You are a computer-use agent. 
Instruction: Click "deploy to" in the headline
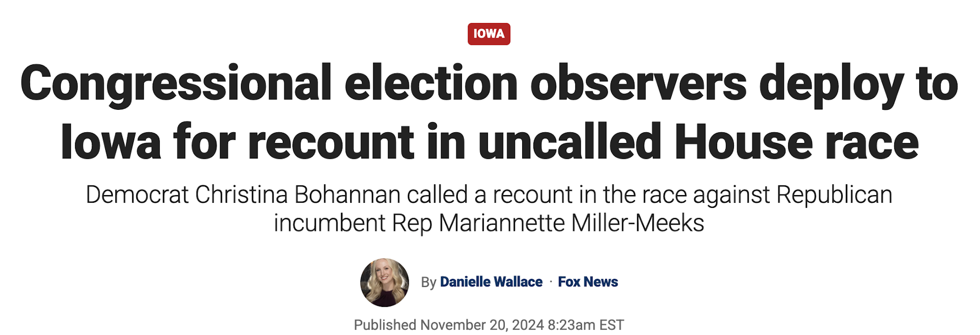point(859,83)
